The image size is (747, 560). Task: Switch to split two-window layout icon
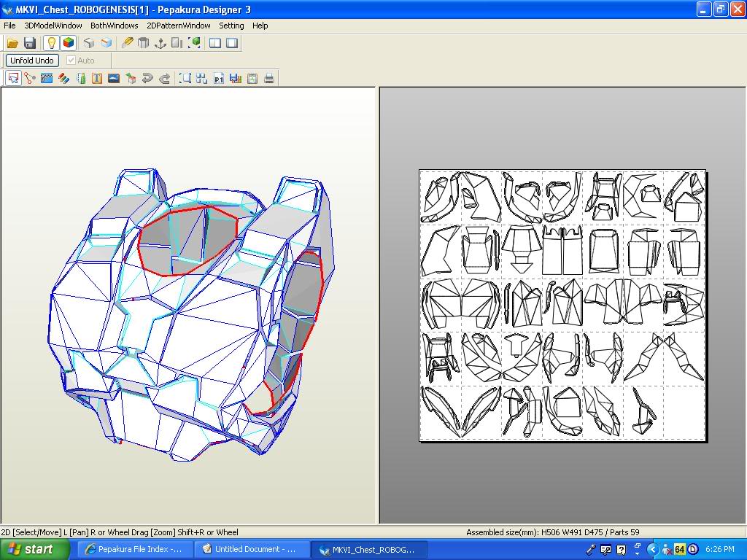click(215, 43)
